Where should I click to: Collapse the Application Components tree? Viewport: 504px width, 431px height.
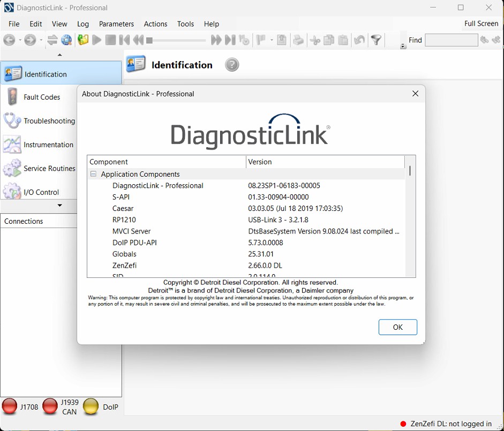click(93, 174)
